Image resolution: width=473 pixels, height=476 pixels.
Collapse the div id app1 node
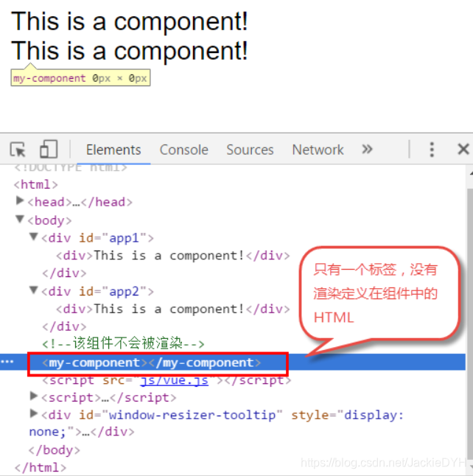tap(33, 237)
